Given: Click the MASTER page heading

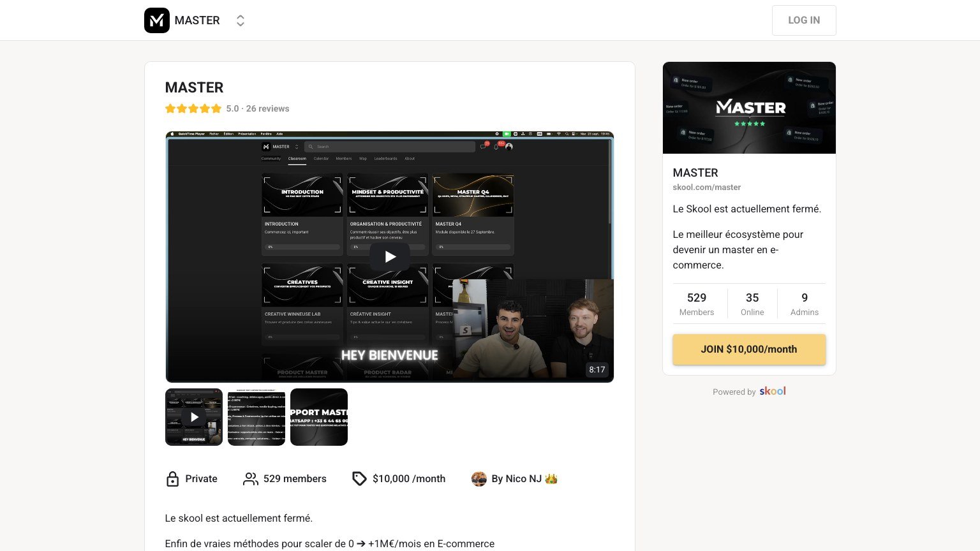Looking at the screenshot, I should click(194, 87).
